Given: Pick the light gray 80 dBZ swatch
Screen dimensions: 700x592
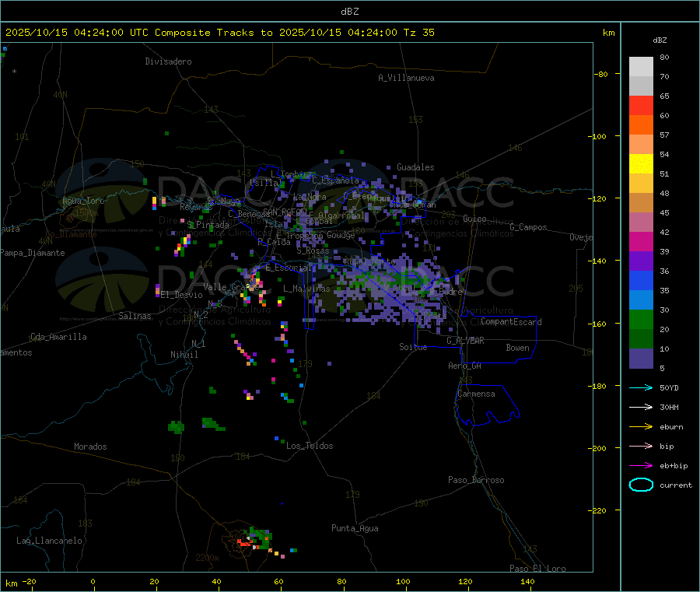Looking at the screenshot, I should (x=641, y=67).
